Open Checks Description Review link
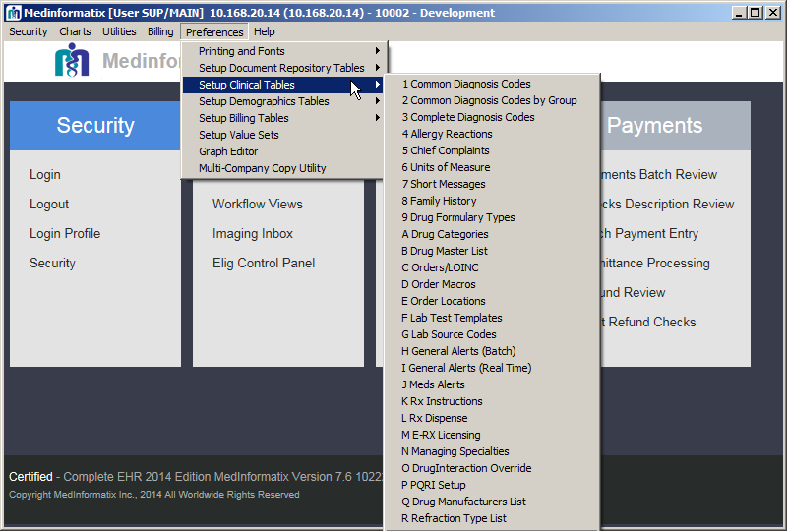This screenshot has height=532, width=788. (667, 204)
